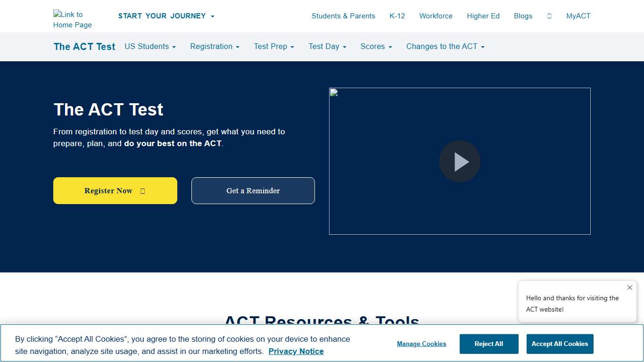Open the Registration dropdown menu

(215, 46)
